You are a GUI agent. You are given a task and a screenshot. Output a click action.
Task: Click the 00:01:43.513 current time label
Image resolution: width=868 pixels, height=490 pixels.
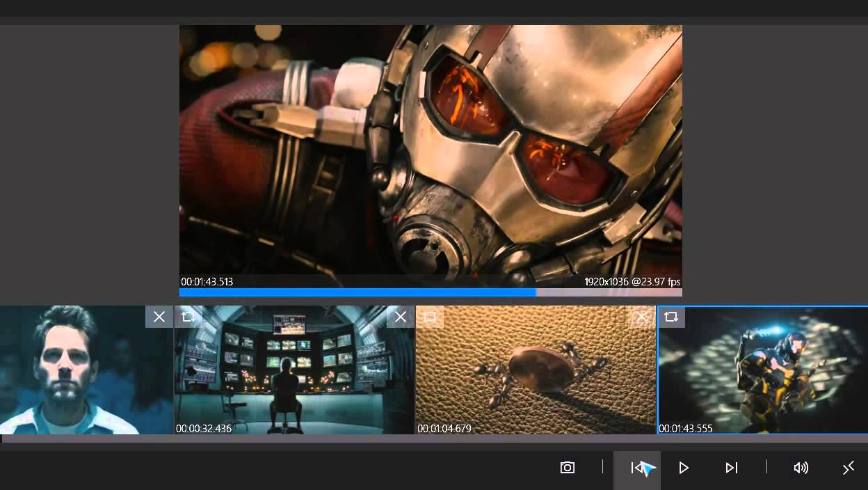(207, 282)
